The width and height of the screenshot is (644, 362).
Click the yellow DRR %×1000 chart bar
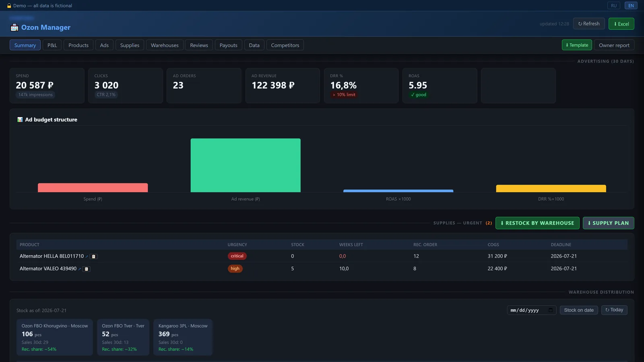[x=551, y=189]
